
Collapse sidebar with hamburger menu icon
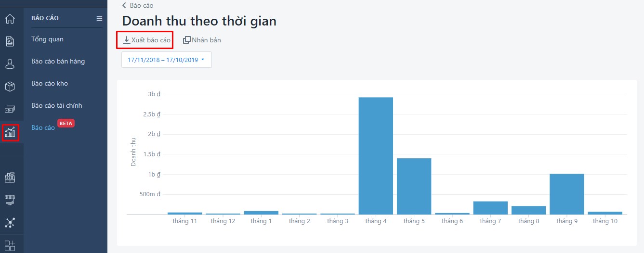(99, 18)
